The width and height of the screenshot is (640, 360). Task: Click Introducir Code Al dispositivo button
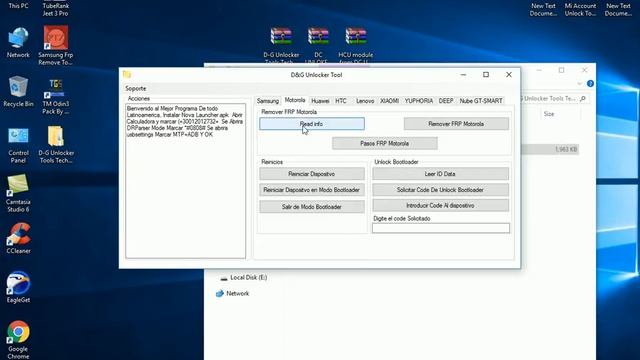coord(440,206)
